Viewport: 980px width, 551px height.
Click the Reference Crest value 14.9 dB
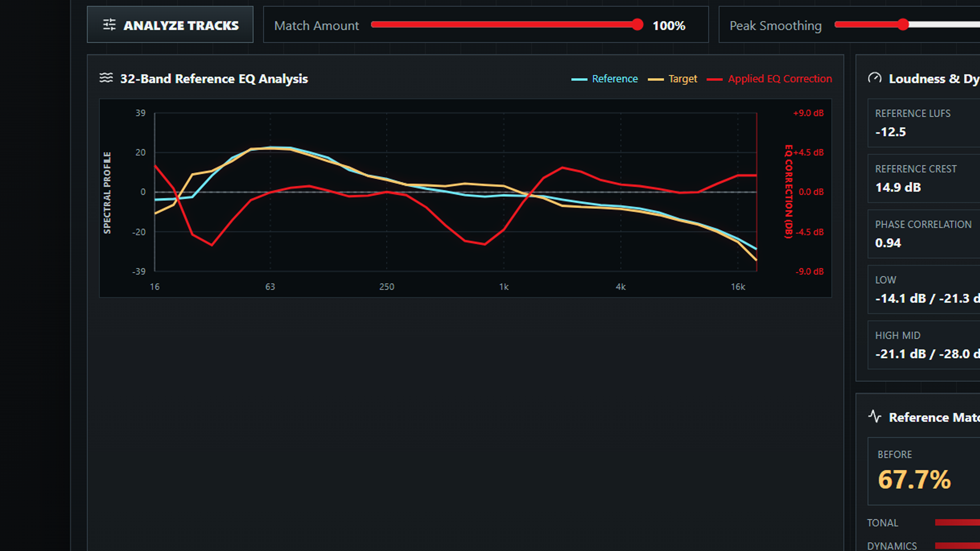tap(898, 188)
